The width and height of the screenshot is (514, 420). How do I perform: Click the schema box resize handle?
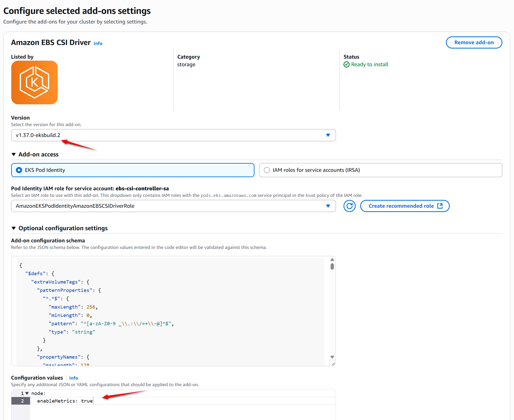coord(333,364)
